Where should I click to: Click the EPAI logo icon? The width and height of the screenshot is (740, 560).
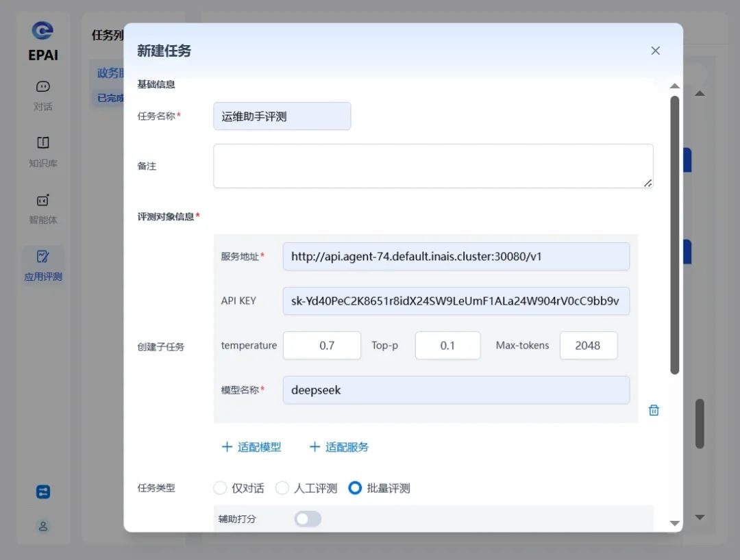pyautogui.click(x=42, y=31)
